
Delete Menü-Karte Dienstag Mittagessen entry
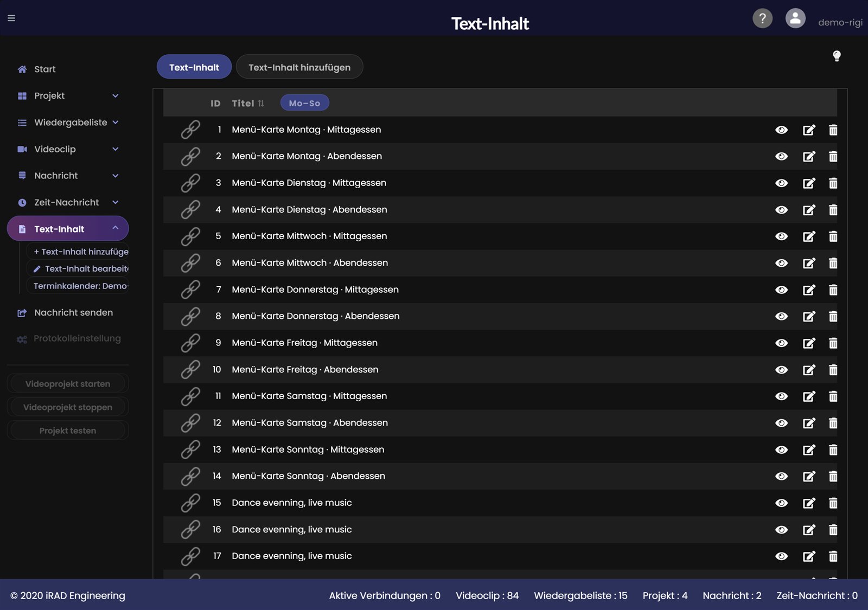tap(833, 183)
